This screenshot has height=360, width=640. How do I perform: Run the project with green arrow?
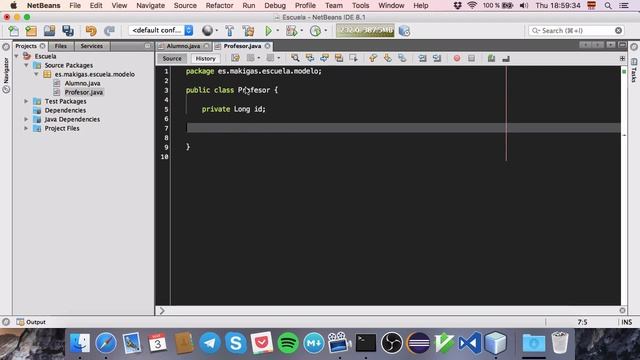[x=268, y=31]
